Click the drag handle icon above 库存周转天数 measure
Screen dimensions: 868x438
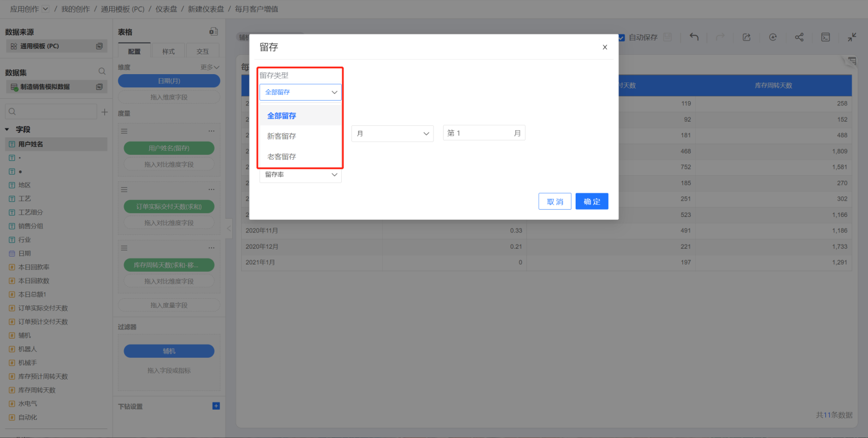point(125,248)
